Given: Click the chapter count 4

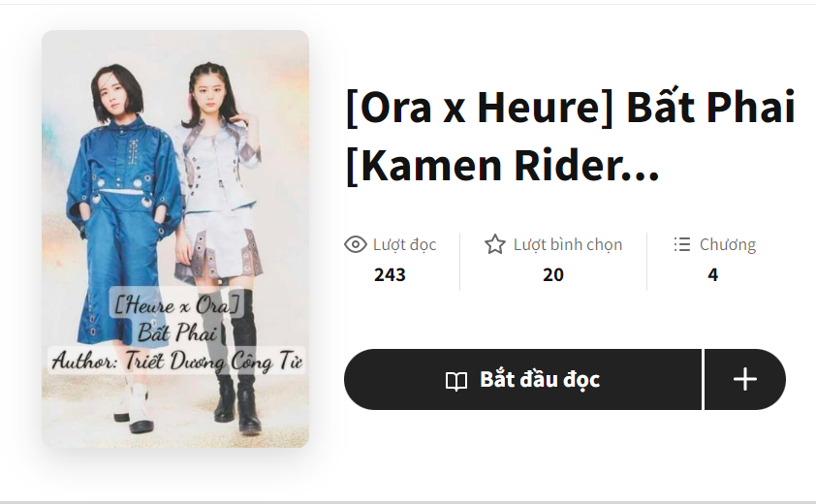Looking at the screenshot, I should (713, 274).
